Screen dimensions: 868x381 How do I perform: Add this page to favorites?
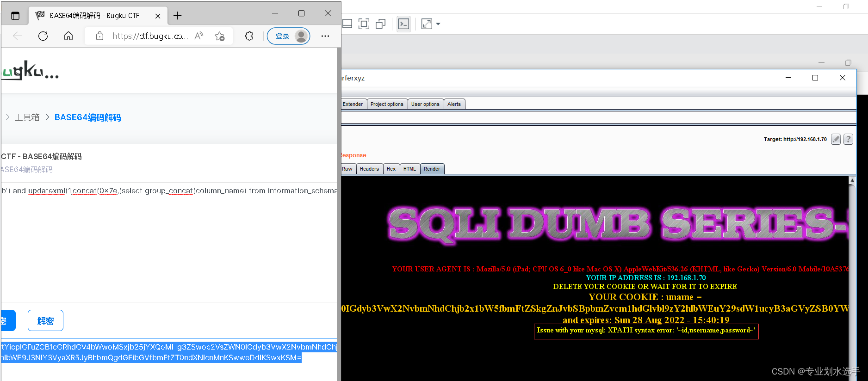(220, 36)
